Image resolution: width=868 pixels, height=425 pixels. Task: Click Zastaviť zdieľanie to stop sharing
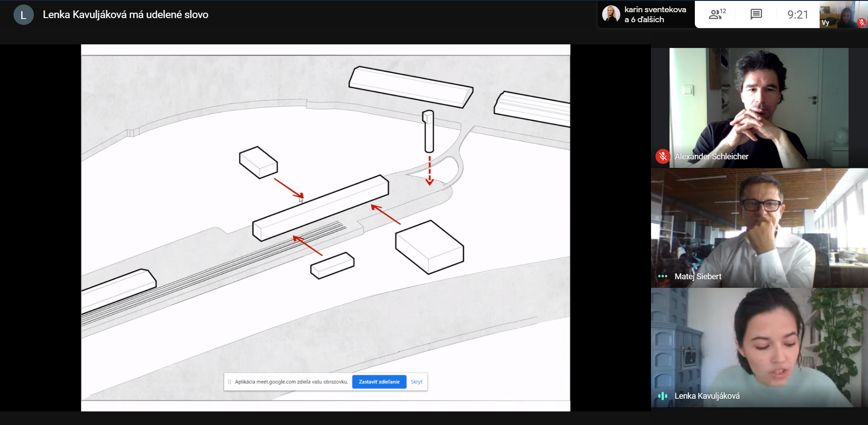click(x=379, y=382)
